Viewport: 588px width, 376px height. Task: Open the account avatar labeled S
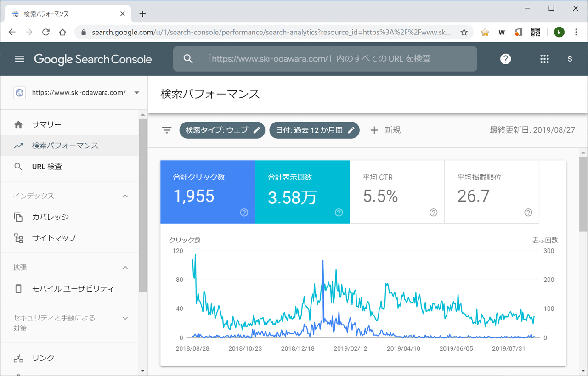tap(570, 59)
